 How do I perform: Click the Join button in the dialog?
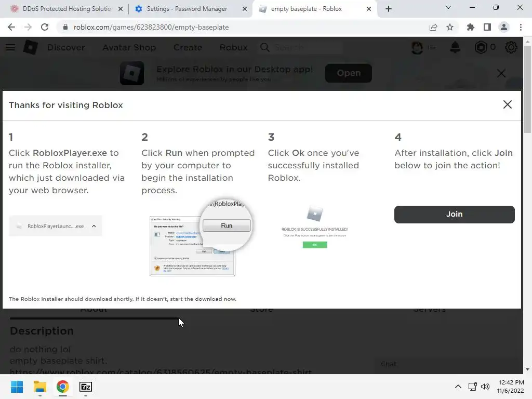coord(454,214)
